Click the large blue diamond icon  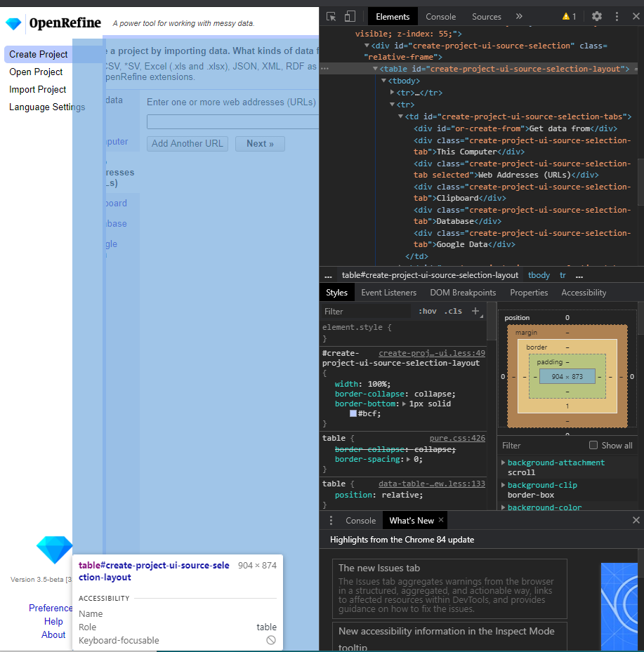55,550
